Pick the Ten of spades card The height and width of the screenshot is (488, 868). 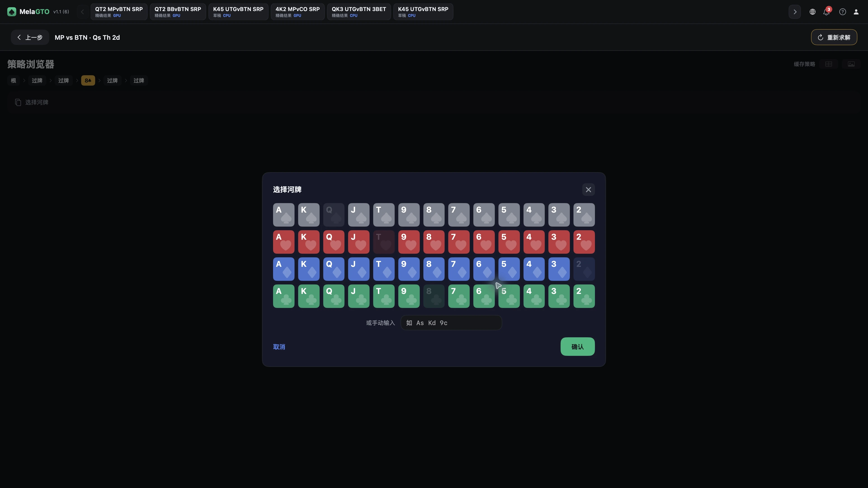click(x=384, y=215)
